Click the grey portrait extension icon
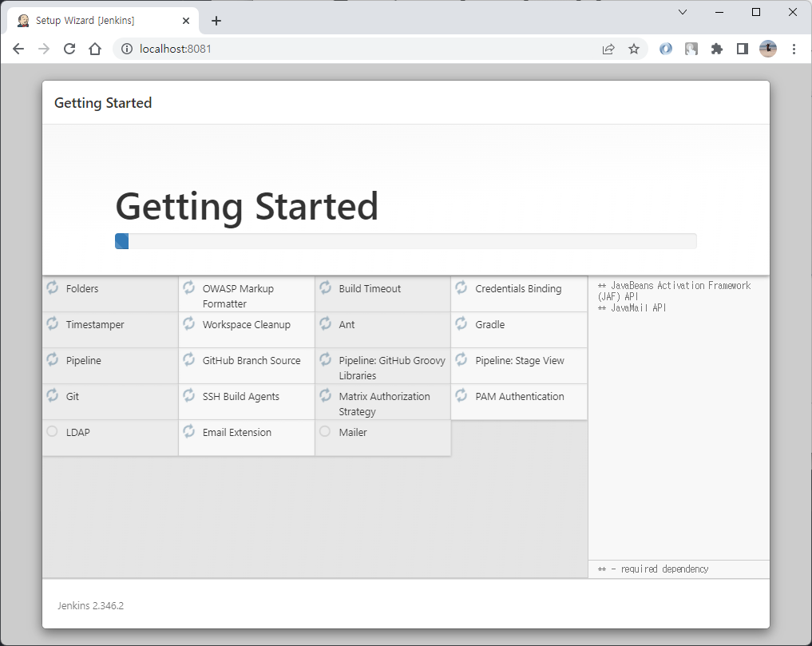 (x=691, y=49)
